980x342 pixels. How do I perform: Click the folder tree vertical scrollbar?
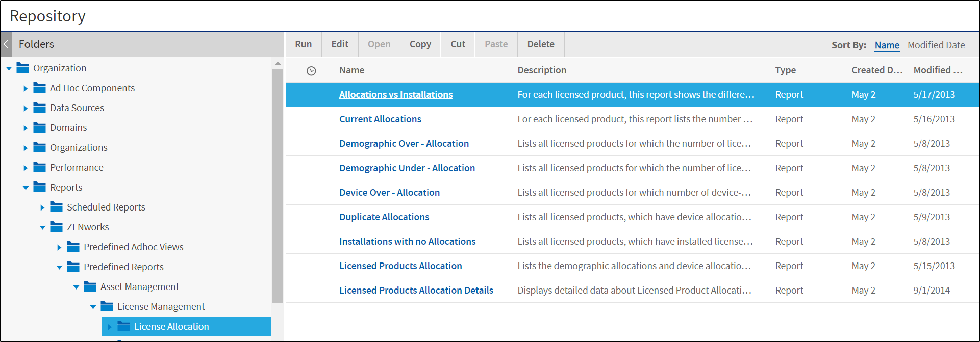278,183
